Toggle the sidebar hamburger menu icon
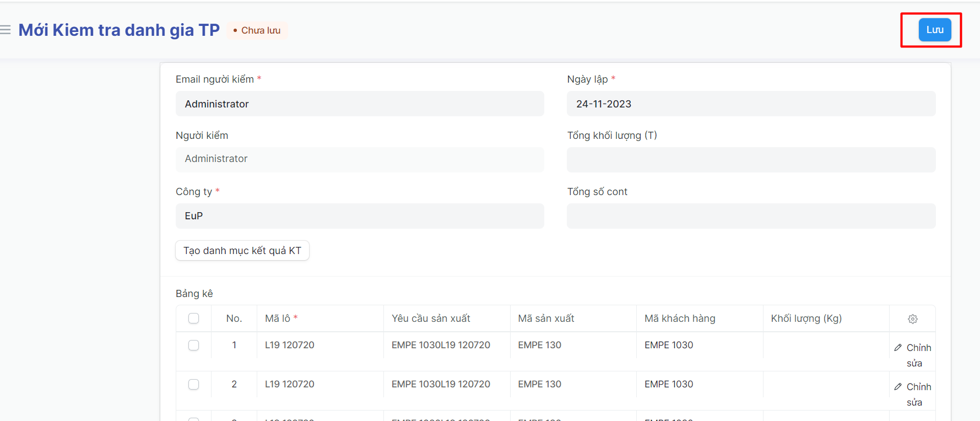980x421 pixels. tap(6, 30)
